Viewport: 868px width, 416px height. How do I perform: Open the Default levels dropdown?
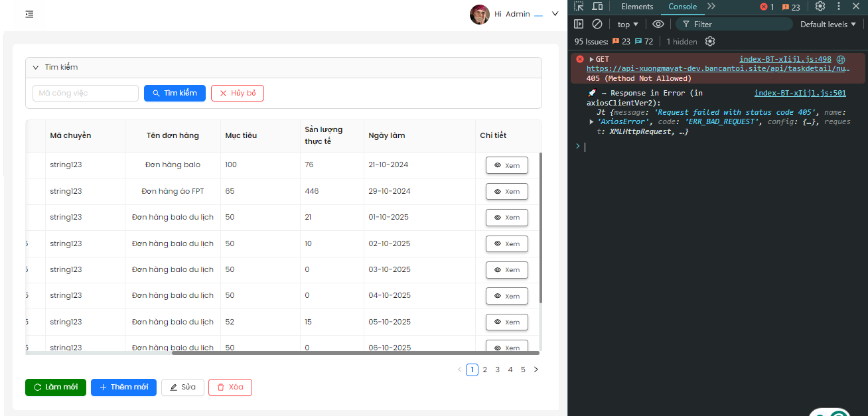(x=828, y=24)
